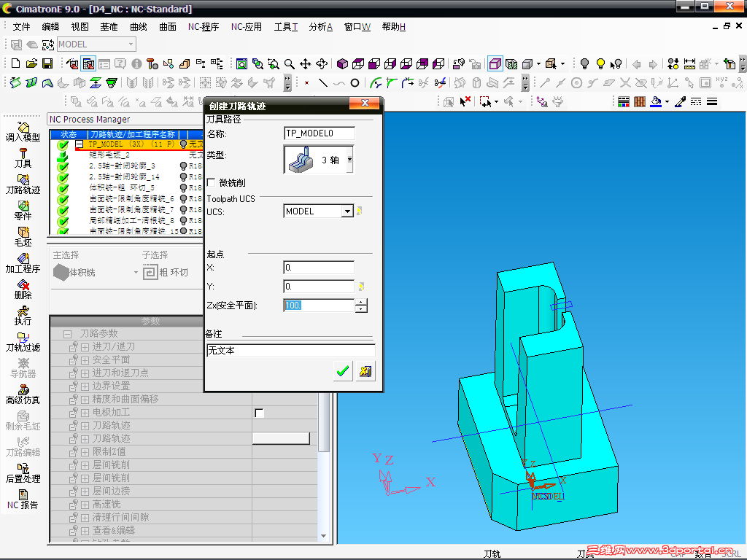The image size is (747, 560).
Task: Cancel the dialog with exit button
Action: (x=365, y=371)
